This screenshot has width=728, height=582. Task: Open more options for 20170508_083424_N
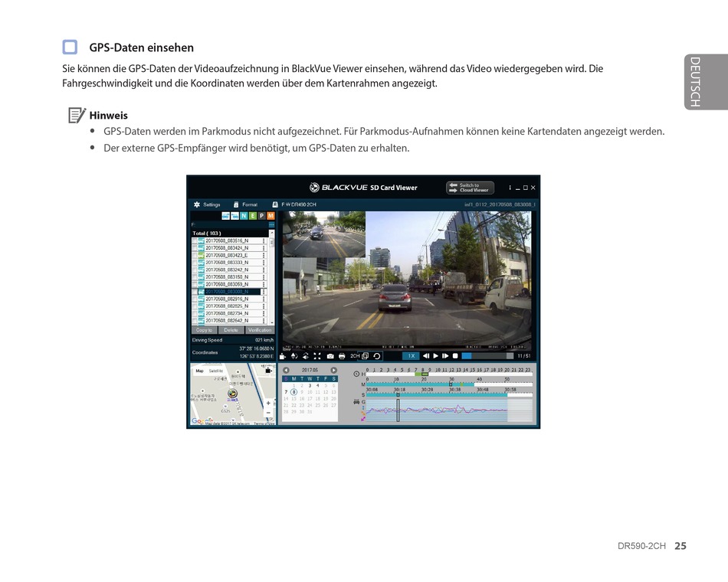[x=264, y=248]
